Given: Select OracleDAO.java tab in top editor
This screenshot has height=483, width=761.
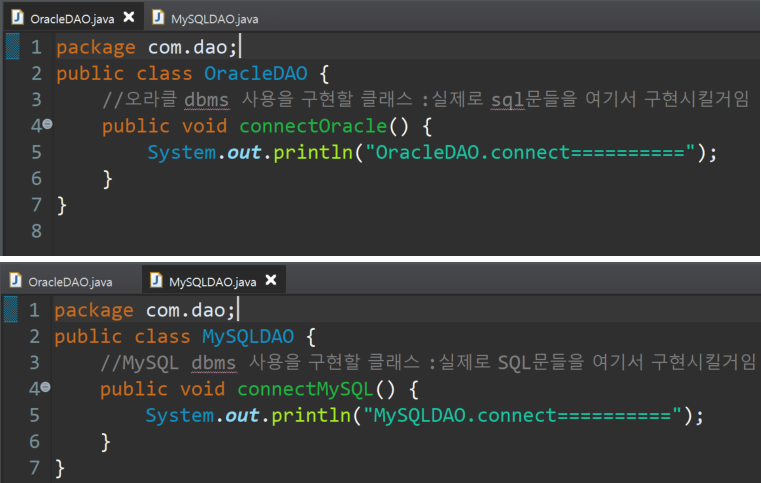Looking at the screenshot, I should click(x=73, y=18).
